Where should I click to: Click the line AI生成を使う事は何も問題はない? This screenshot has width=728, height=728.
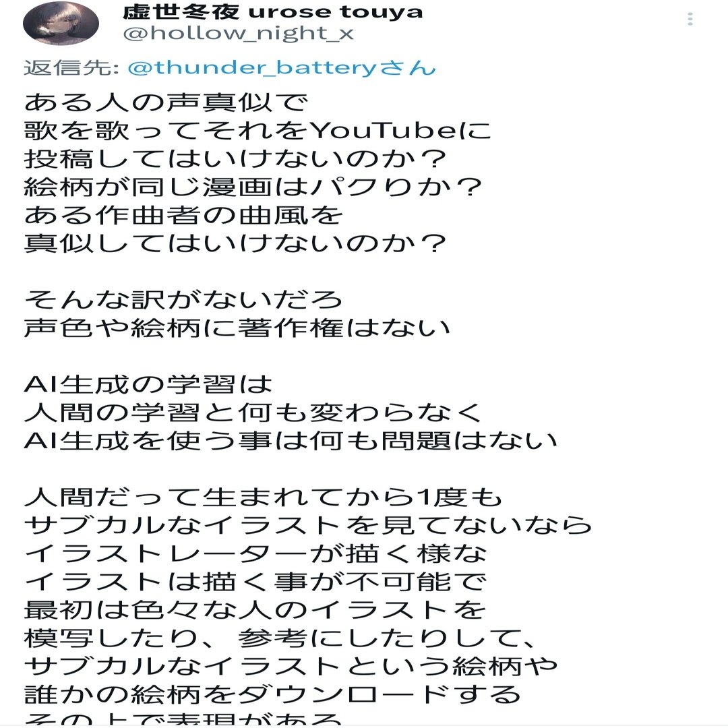pos(290,441)
